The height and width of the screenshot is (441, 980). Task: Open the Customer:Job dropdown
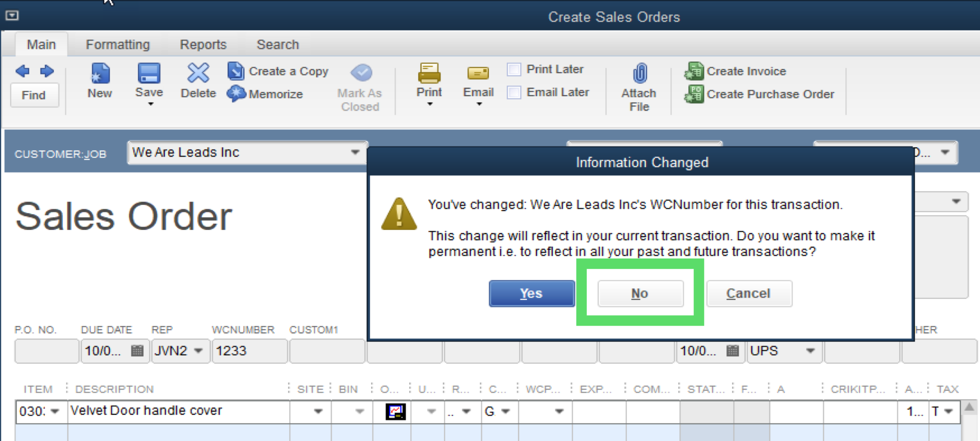click(x=355, y=152)
